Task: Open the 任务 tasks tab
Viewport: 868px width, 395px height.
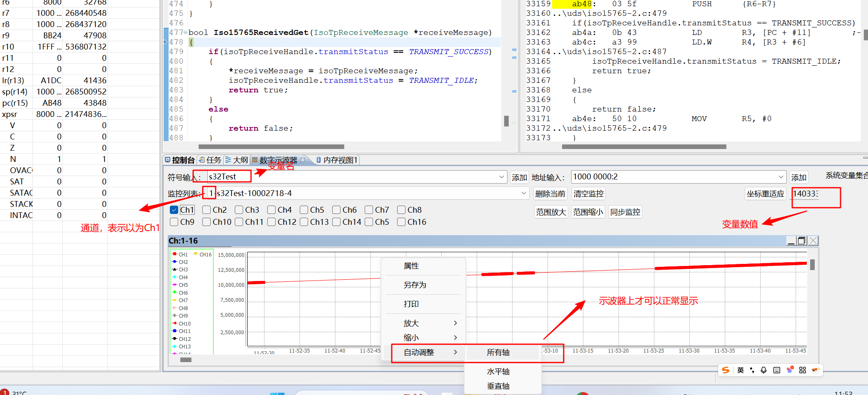Action: tap(210, 160)
